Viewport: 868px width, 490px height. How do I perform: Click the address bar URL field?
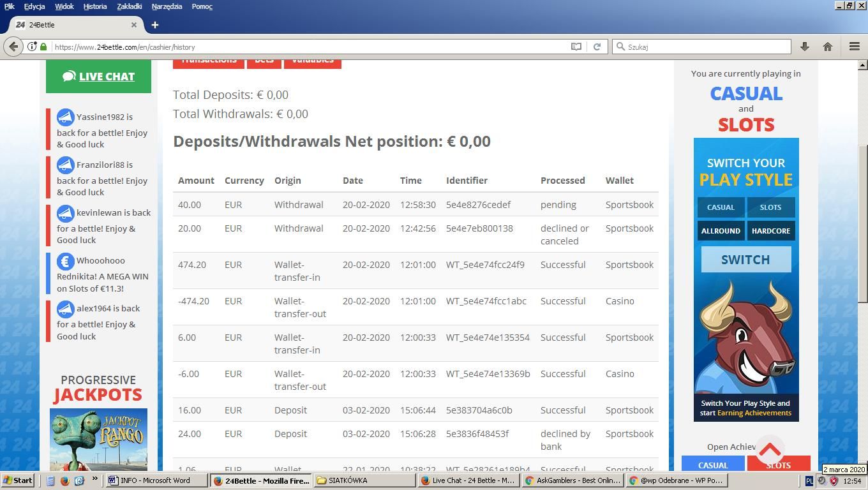tap(306, 47)
